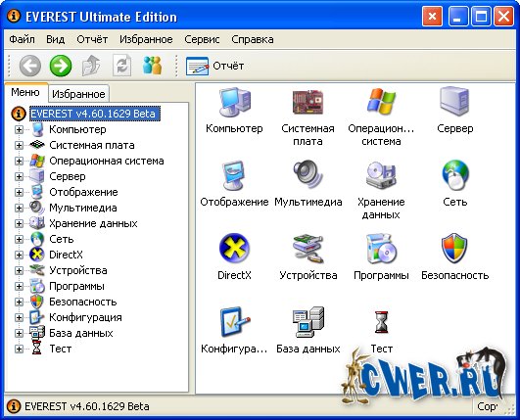Click the users group toolbar icon
This screenshot has width=520, height=420.
[x=152, y=66]
